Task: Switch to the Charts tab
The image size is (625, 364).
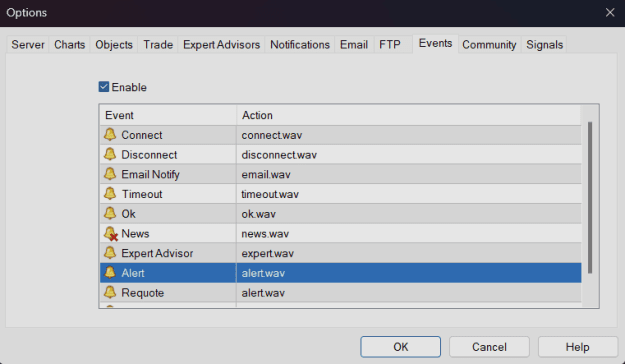Action: point(70,45)
